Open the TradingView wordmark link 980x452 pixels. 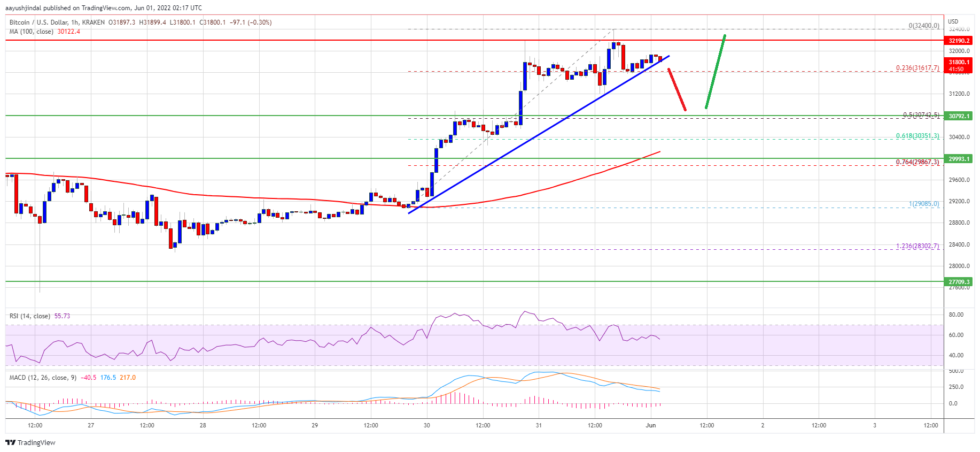36,442
